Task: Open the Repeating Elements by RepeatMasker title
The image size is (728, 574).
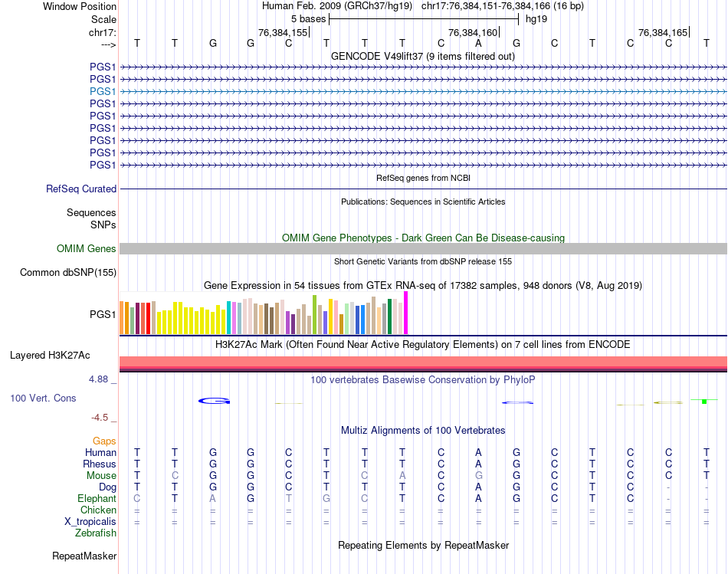Action: coord(423,545)
